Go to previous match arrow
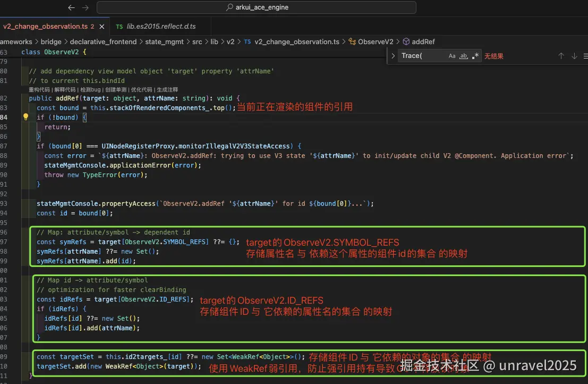 coord(560,56)
